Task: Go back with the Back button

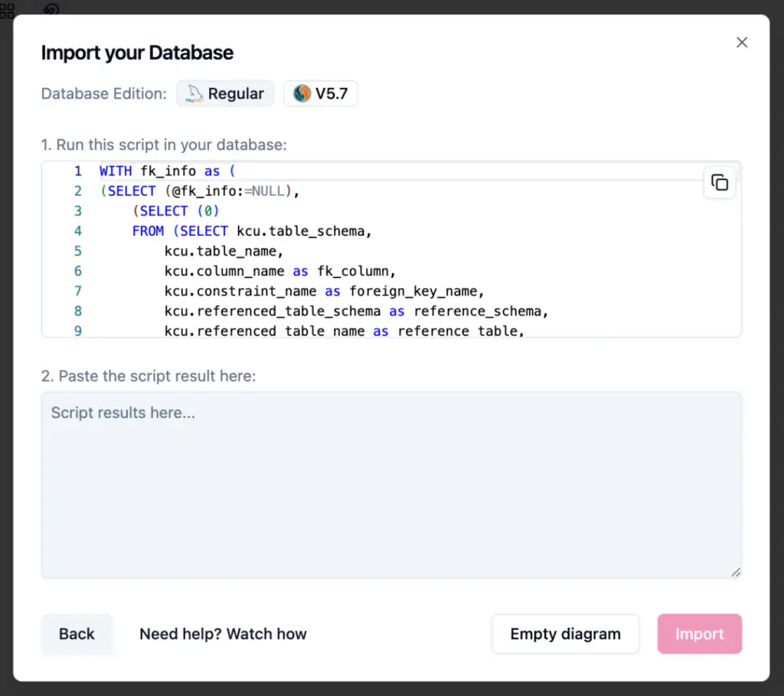Action: click(x=77, y=634)
